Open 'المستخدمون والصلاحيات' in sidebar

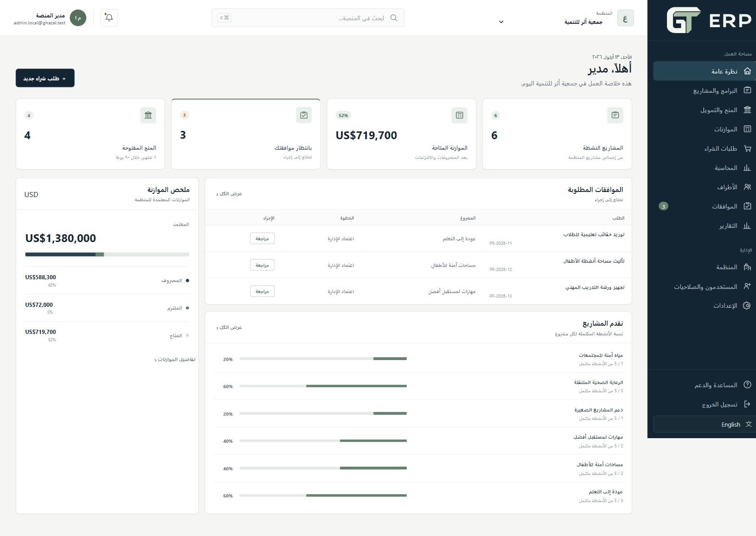tap(704, 287)
